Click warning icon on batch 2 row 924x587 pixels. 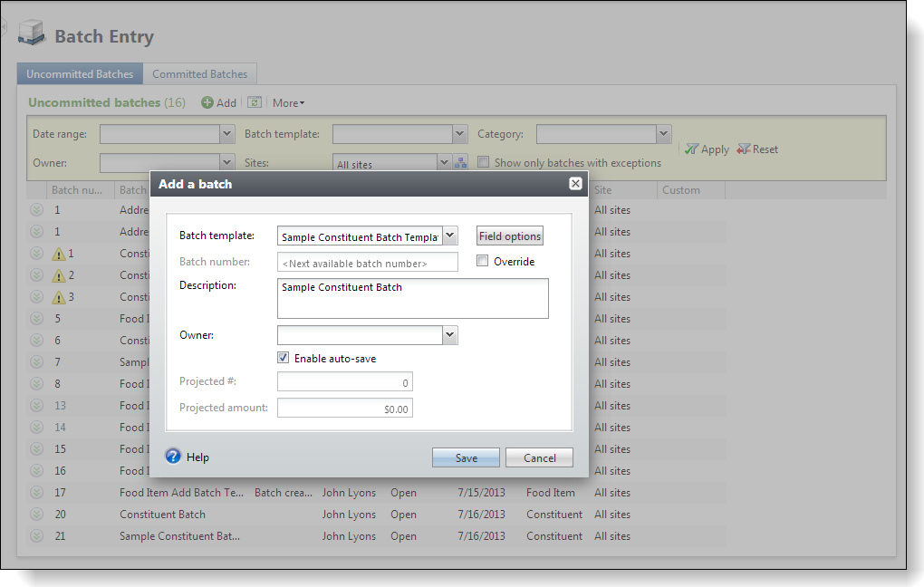[58, 275]
